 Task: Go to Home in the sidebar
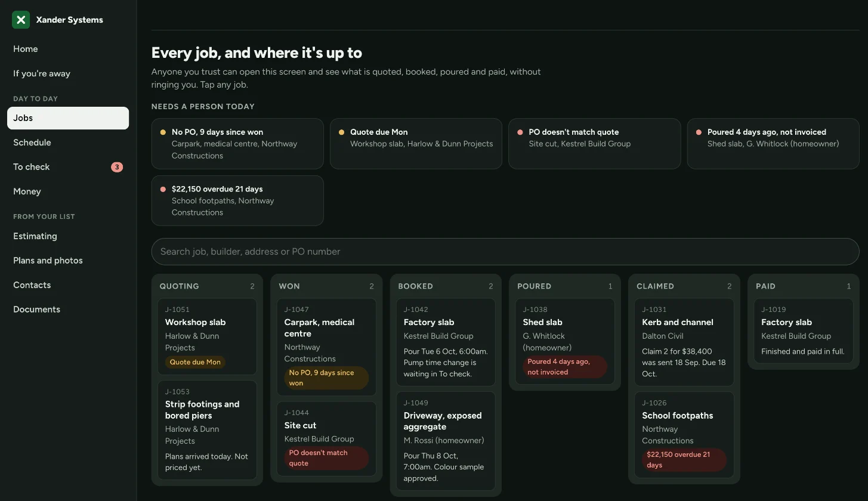(68, 49)
